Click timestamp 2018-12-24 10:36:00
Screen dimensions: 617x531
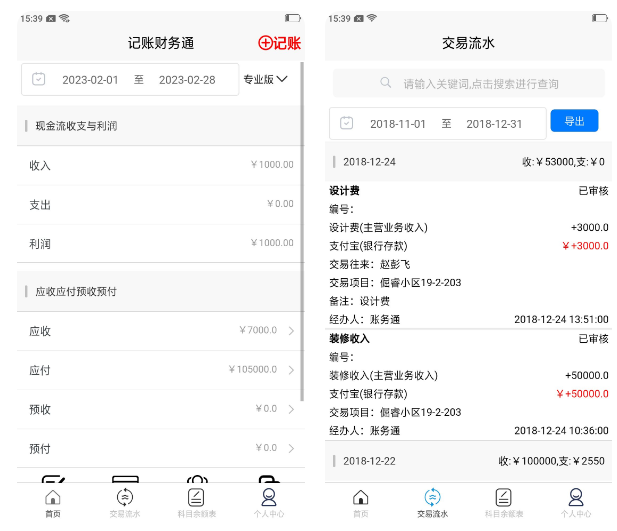(561, 431)
